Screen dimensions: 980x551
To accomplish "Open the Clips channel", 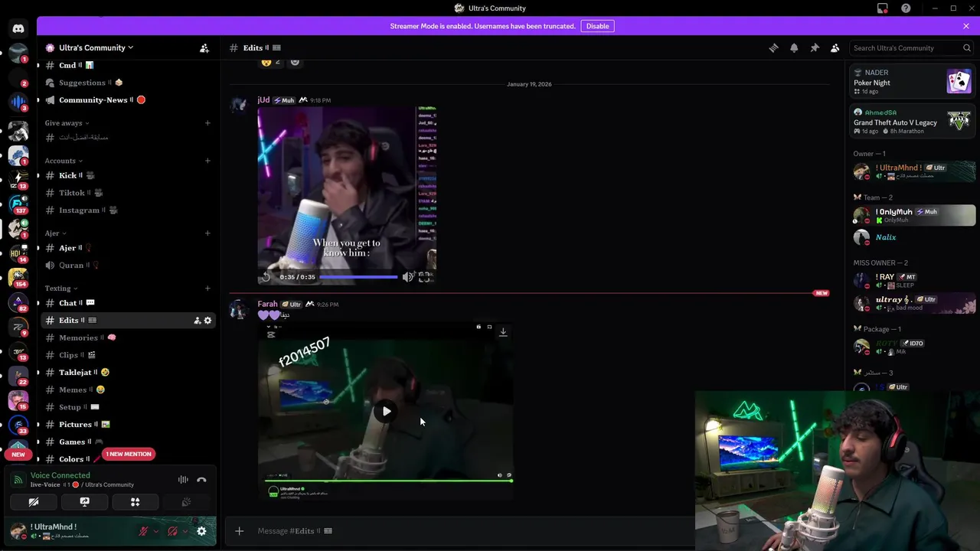I will pos(127,355).
